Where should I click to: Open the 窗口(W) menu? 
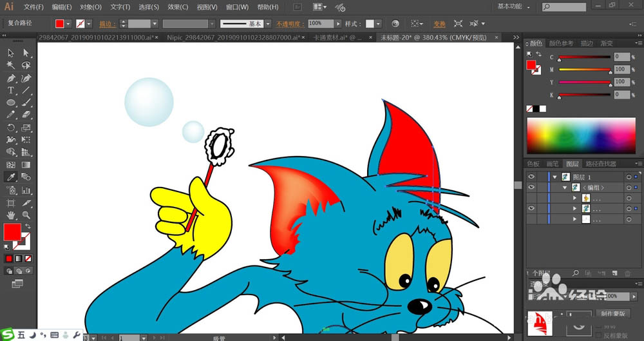click(x=238, y=7)
